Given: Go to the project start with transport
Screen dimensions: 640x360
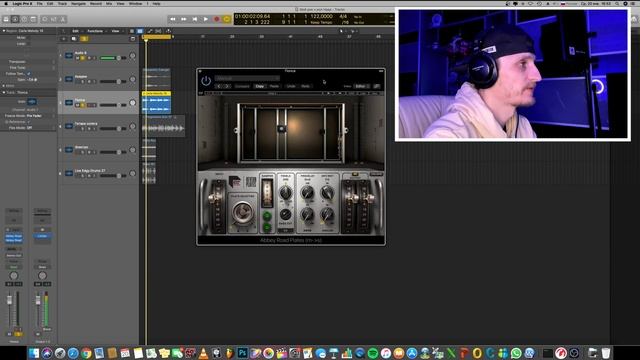Looking at the screenshot, I should click(x=195, y=19).
